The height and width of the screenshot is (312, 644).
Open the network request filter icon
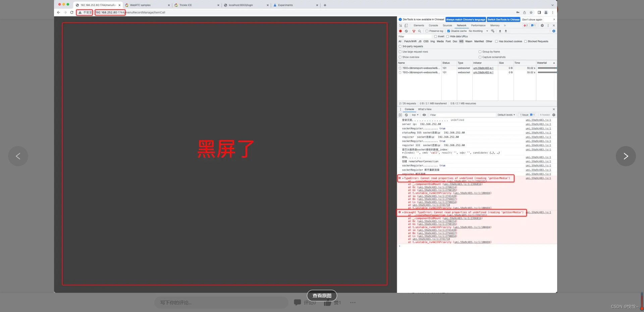pos(414,31)
